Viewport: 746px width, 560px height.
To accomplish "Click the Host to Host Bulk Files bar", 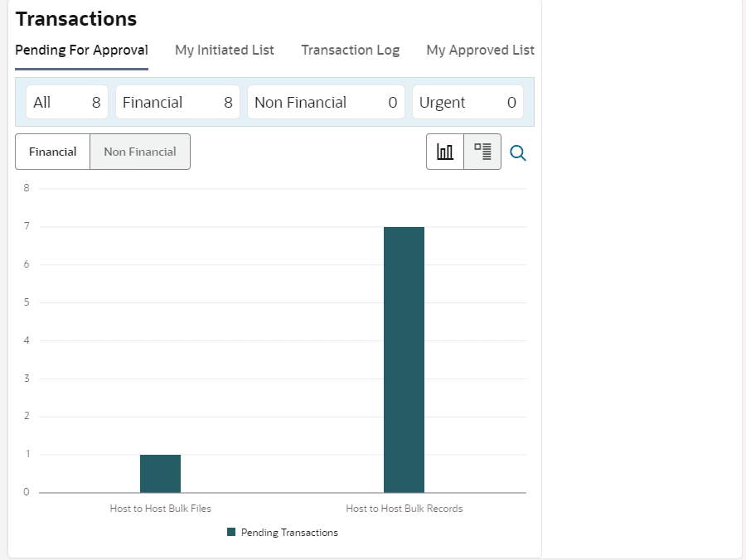I will (160, 473).
